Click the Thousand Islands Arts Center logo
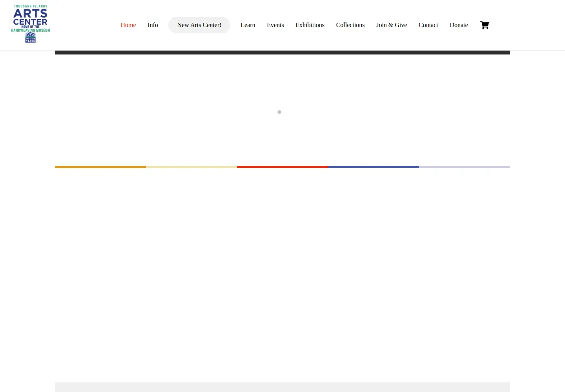This screenshot has height=392, width=565. tap(31, 24)
